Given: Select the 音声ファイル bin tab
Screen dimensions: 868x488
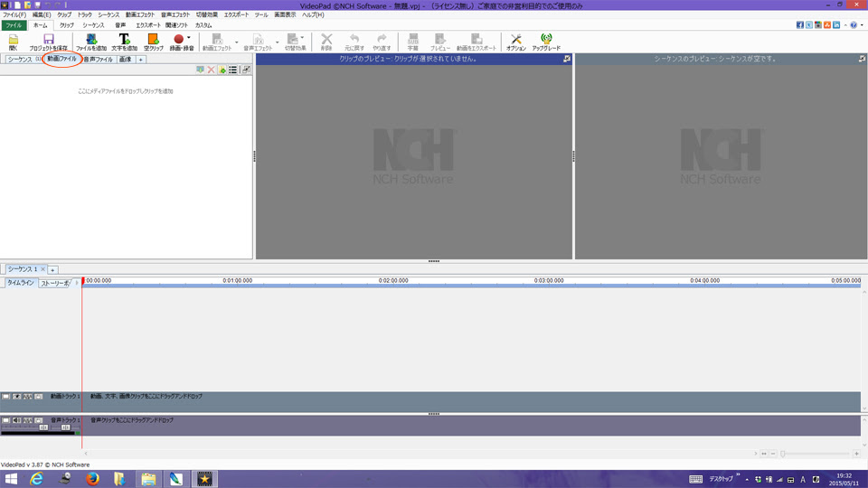Looking at the screenshot, I should pos(98,60).
